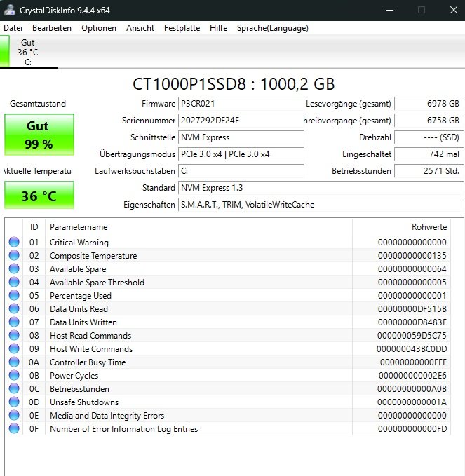
Task: Click status icon for Data Units Read row
Action: 14,308
